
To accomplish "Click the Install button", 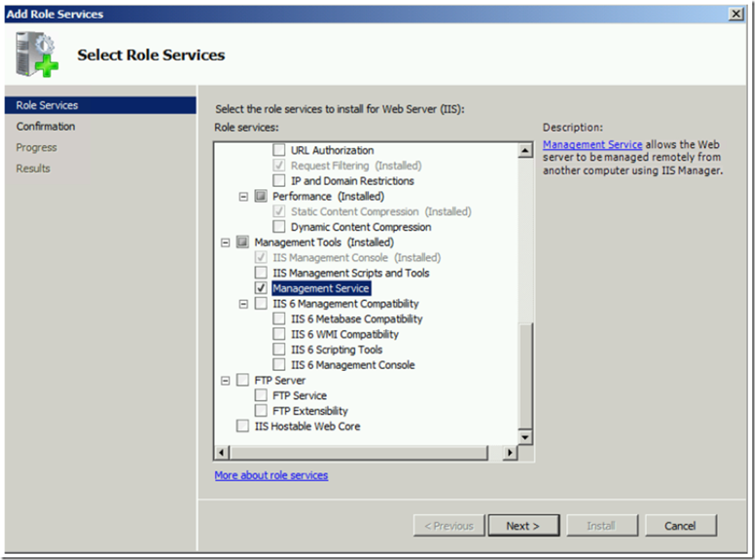I will 602,526.
